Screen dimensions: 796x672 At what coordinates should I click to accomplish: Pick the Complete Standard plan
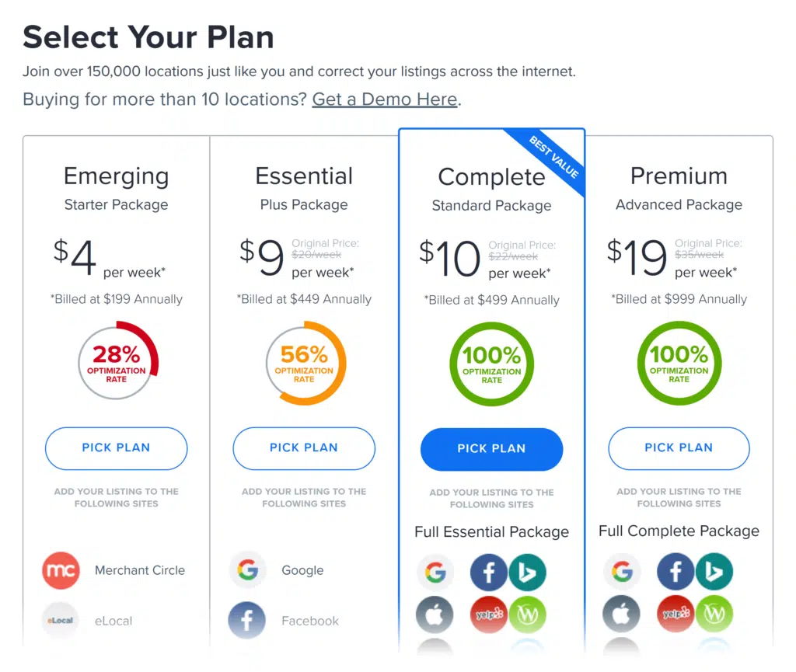pyautogui.click(x=491, y=448)
